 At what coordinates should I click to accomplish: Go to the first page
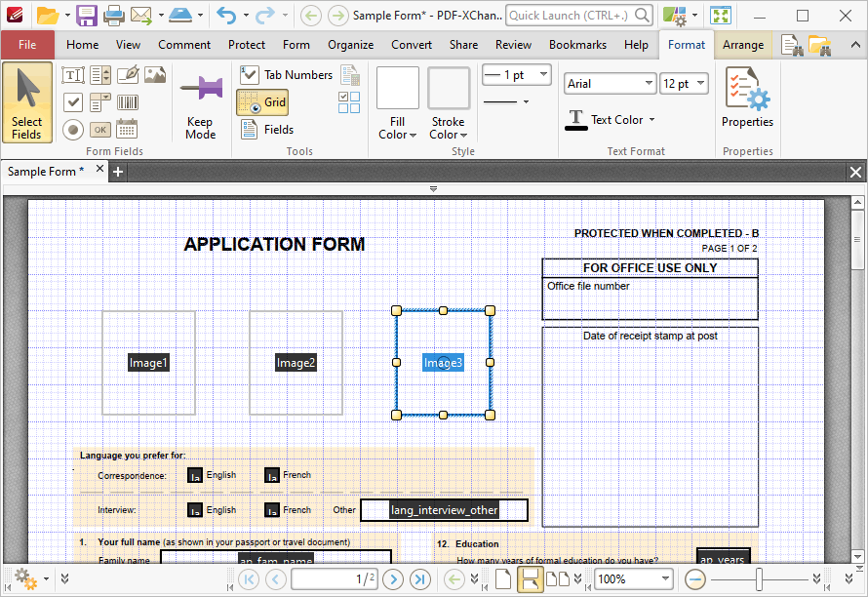pos(249,579)
